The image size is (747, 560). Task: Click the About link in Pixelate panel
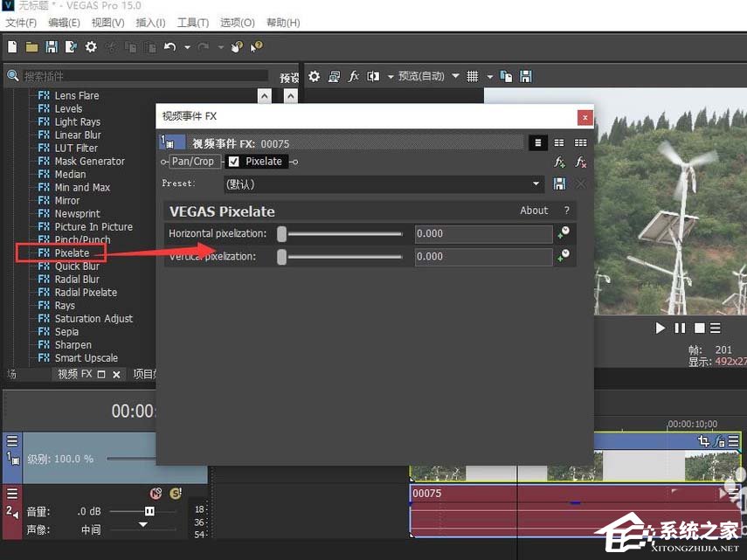coord(534,211)
